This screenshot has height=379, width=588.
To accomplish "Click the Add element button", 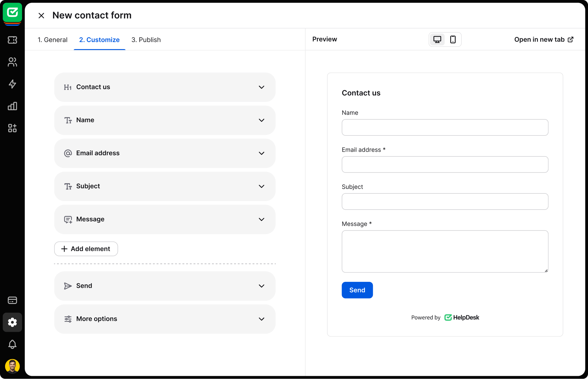I will (86, 249).
